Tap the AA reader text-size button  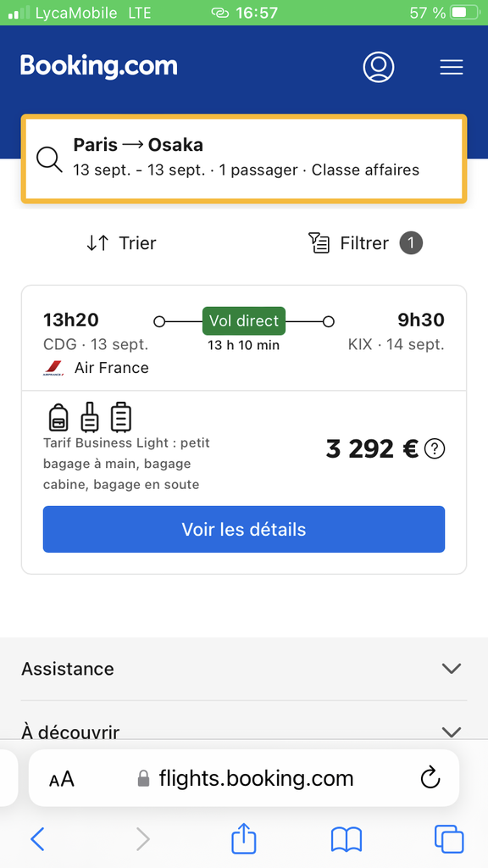tap(61, 779)
